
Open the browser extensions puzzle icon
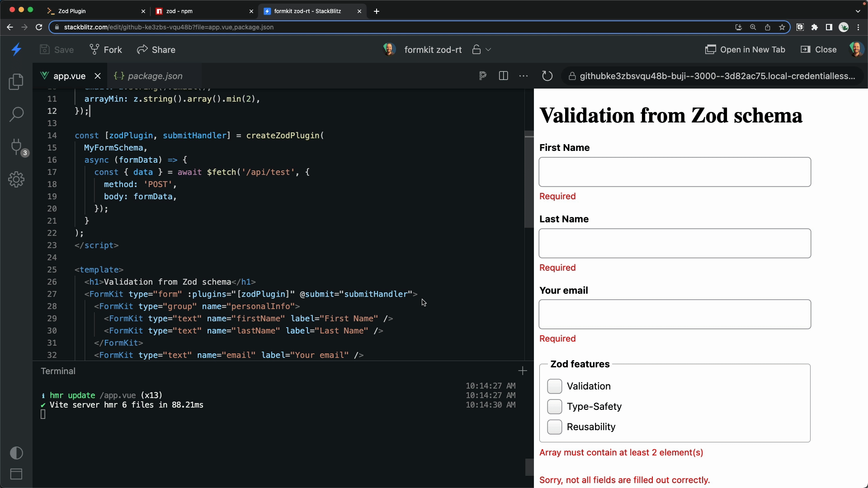click(815, 27)
